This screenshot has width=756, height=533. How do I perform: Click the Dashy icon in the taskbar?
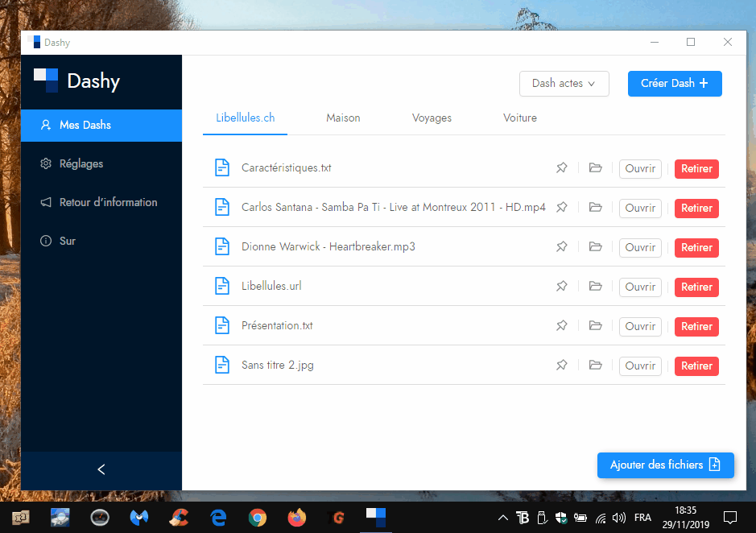tap(376, 517)
